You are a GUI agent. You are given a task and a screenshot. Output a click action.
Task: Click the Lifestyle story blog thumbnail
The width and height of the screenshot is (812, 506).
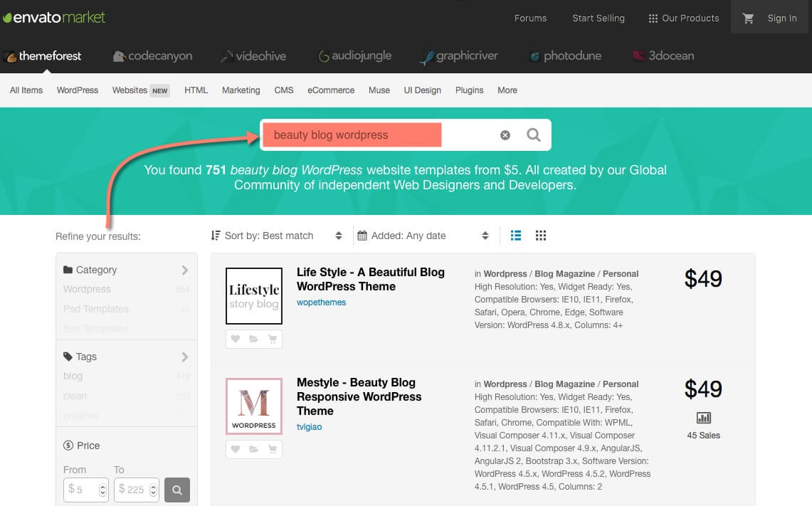pyautogui.click(x=254, y=296)
